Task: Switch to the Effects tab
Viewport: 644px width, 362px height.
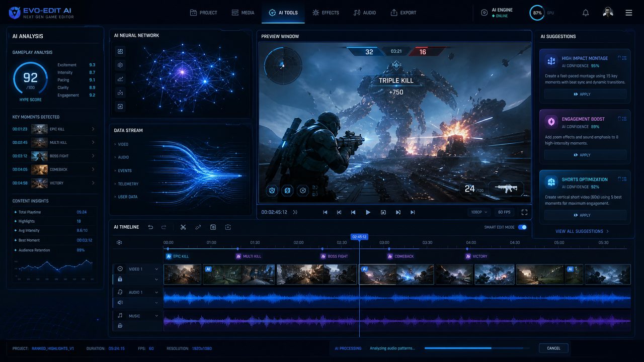Action: (326, 13)
